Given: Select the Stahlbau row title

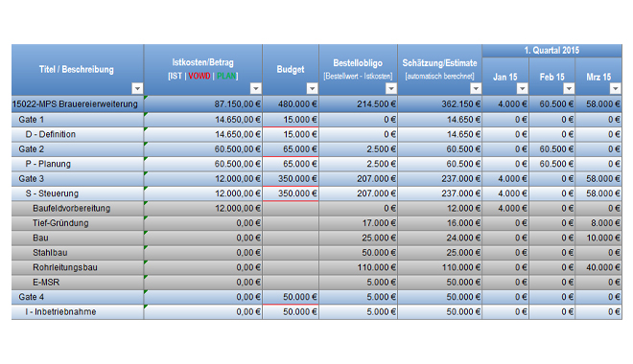Looking at the screenshot, I should pos(50,253).
